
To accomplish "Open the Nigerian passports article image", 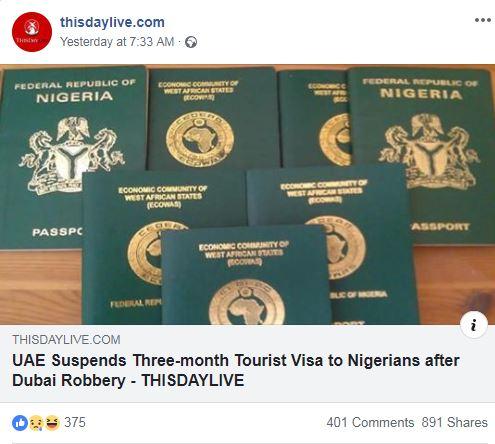I will [247, 194].
